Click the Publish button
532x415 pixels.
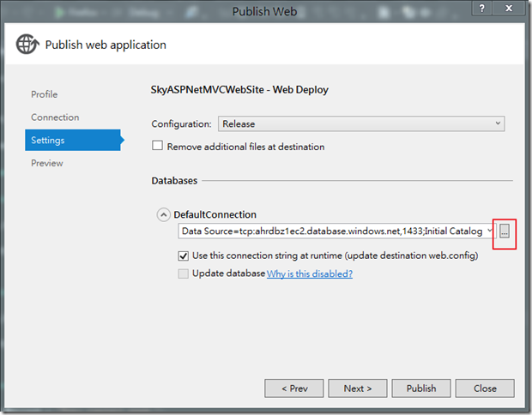point(421,388)
